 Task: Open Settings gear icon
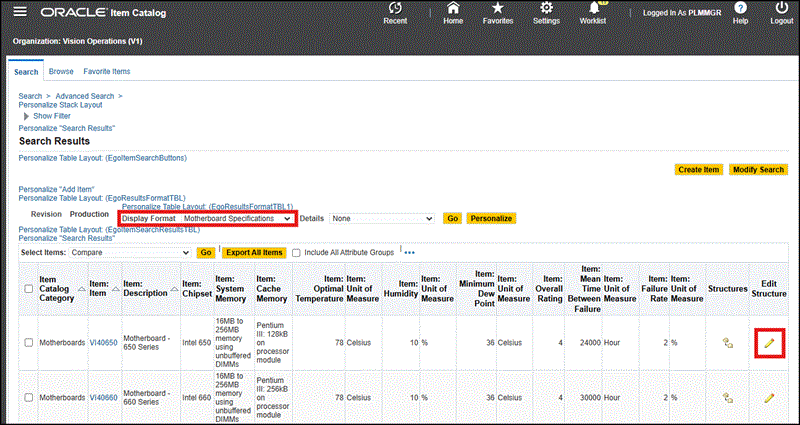point(546,8)
